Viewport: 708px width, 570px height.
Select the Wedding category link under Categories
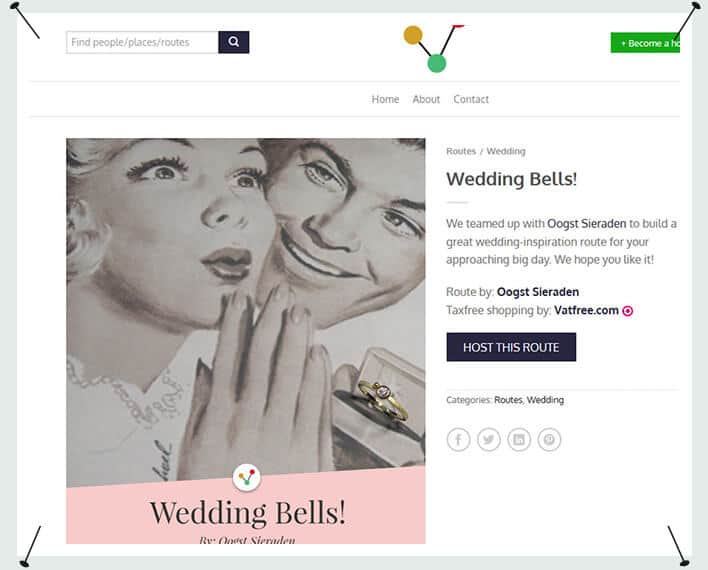pos(545,400)
